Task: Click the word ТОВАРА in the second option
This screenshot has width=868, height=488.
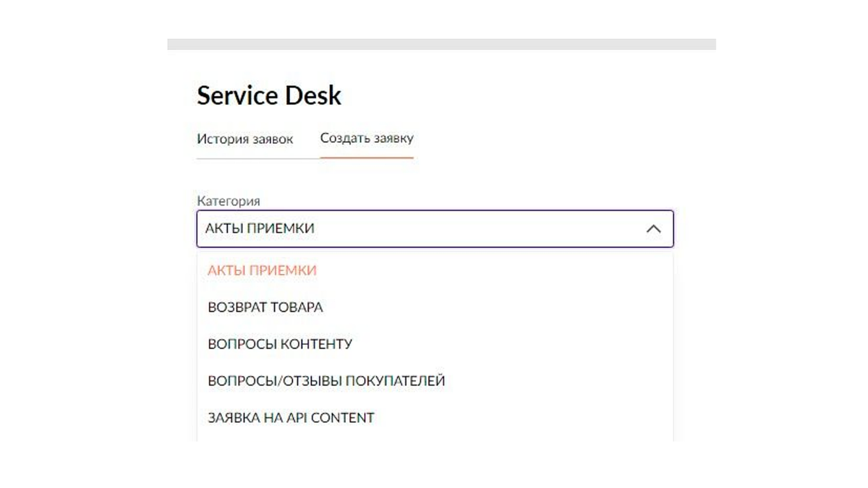Action: pyautogui.click(x=297, y=307)
